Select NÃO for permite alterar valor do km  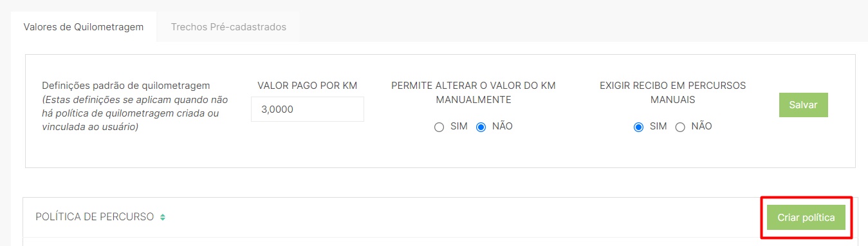(481, 127)
